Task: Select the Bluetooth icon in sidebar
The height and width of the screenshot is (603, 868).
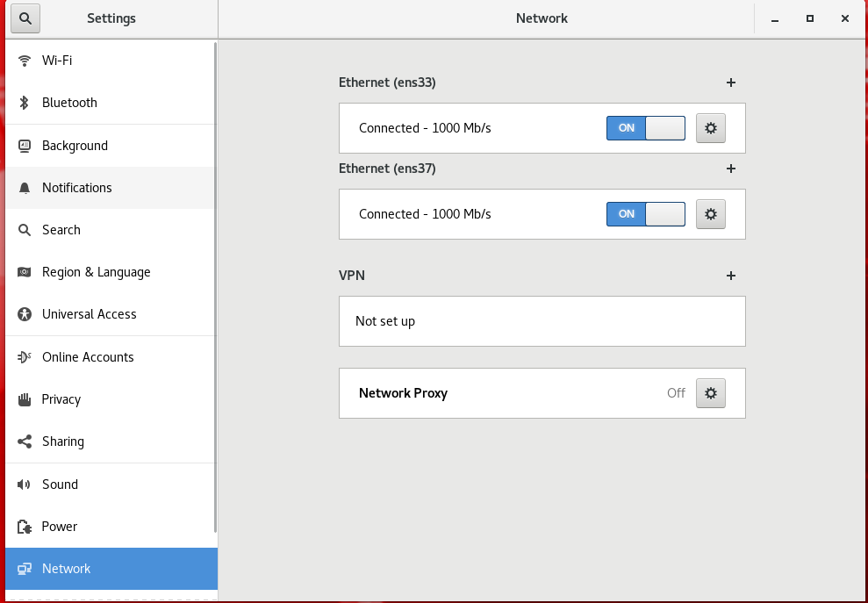Action: [24, 103]
